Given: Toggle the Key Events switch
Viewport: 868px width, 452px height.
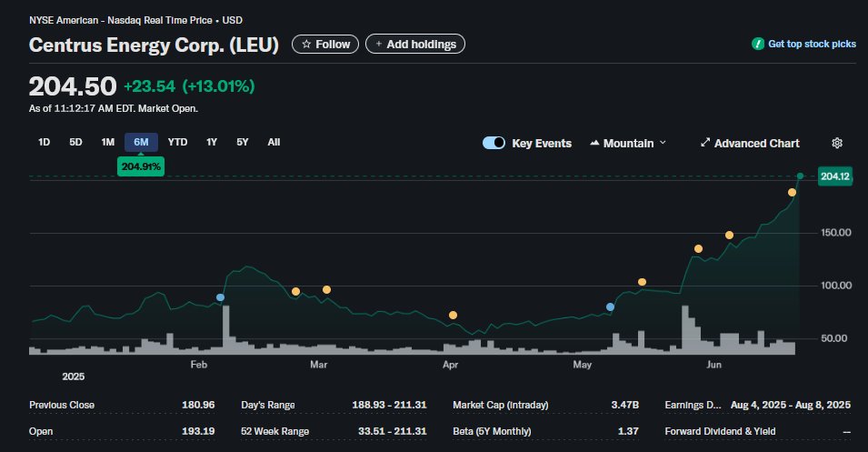Looking at the screenshot, I should point(494,143).
